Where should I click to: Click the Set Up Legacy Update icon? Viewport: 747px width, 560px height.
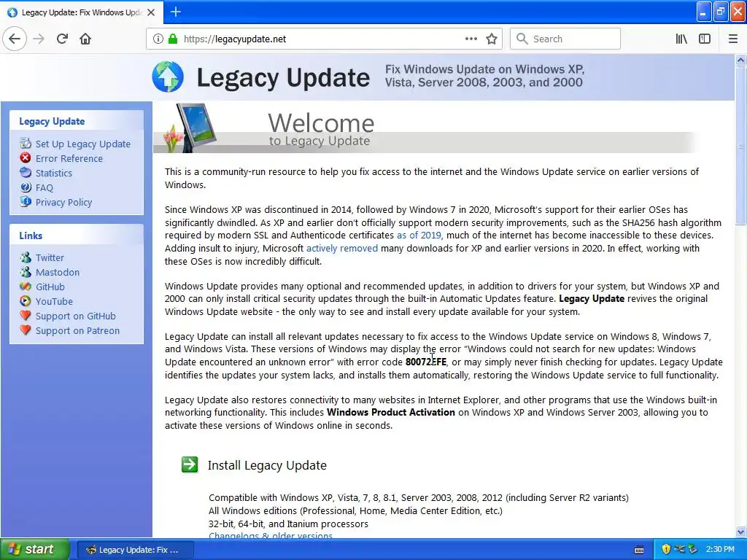click(26, 144)
